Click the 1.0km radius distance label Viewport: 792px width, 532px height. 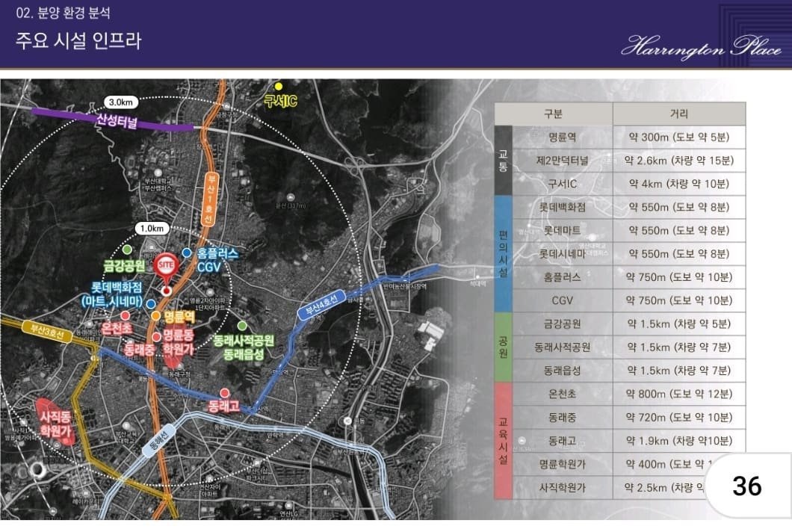click(150, 228)
